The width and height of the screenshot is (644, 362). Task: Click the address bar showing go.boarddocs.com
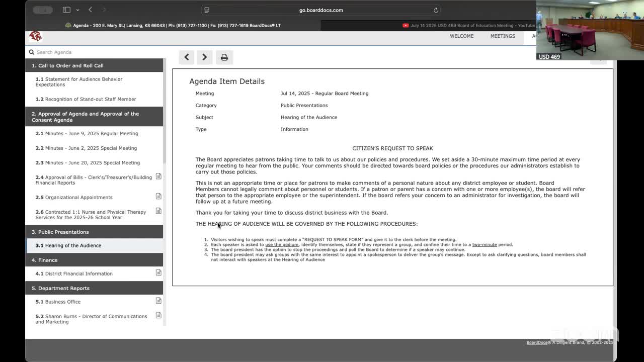tap(321, 10)
